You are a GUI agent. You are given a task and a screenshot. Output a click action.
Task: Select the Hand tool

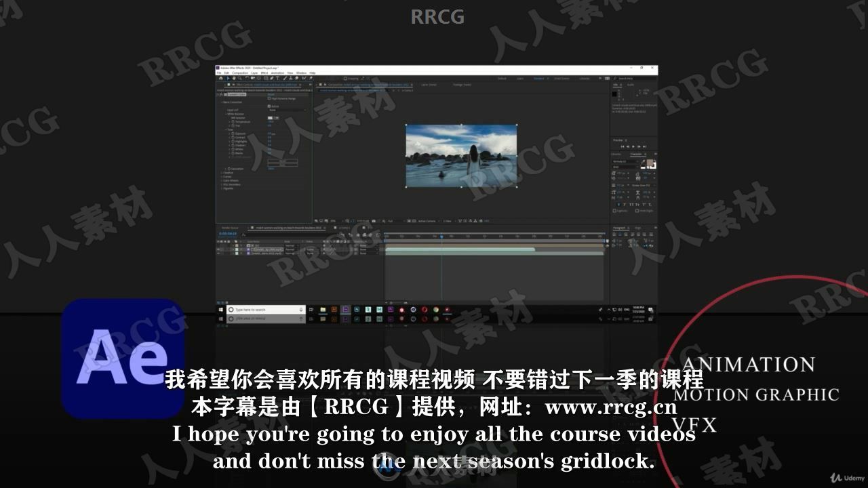(x=234, y=78)
